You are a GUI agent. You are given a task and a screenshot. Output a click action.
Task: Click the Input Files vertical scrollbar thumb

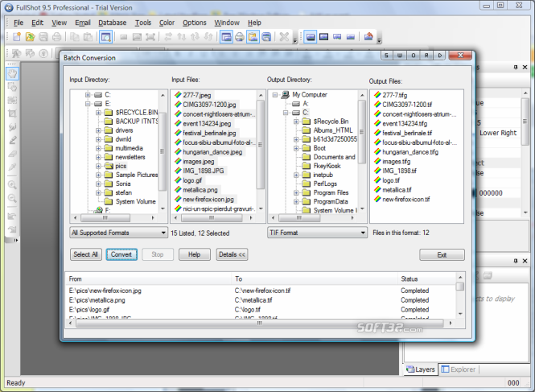pyautogui.click(x=261, y=144)
